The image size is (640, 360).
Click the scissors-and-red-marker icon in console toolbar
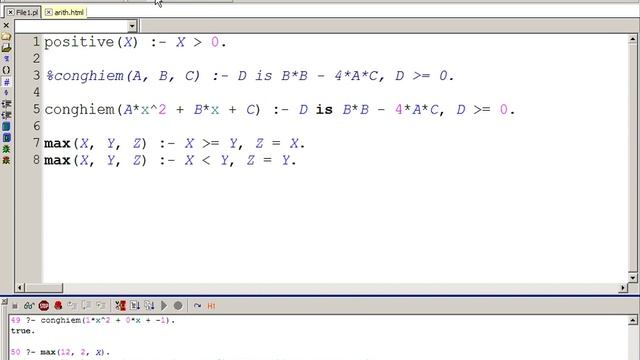pyautogui.click(x=120, y=305)
